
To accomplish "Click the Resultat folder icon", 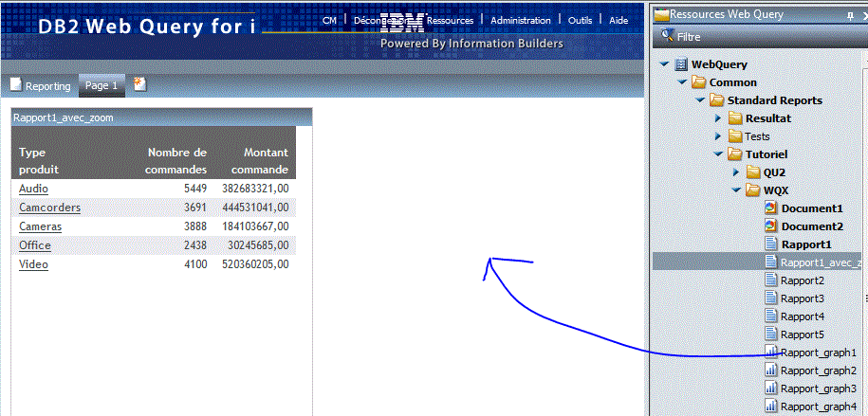I will pyautogui.click(x=735, y=118).
